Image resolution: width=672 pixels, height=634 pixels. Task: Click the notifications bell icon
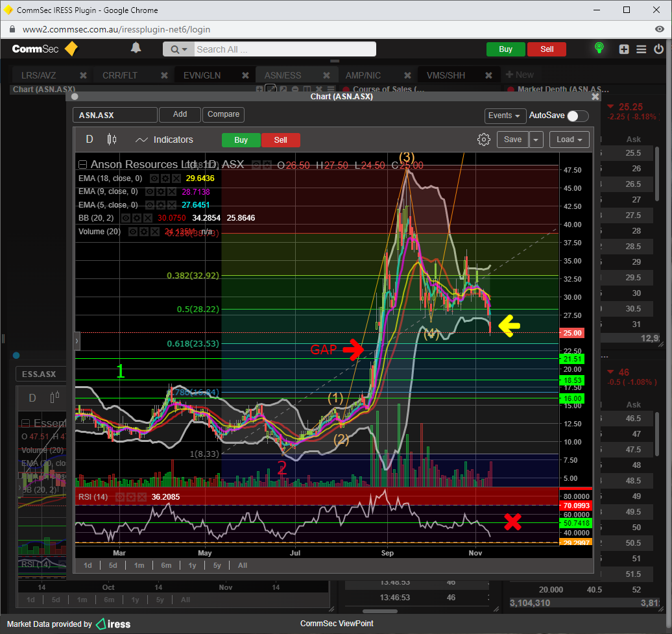point(136,49)
